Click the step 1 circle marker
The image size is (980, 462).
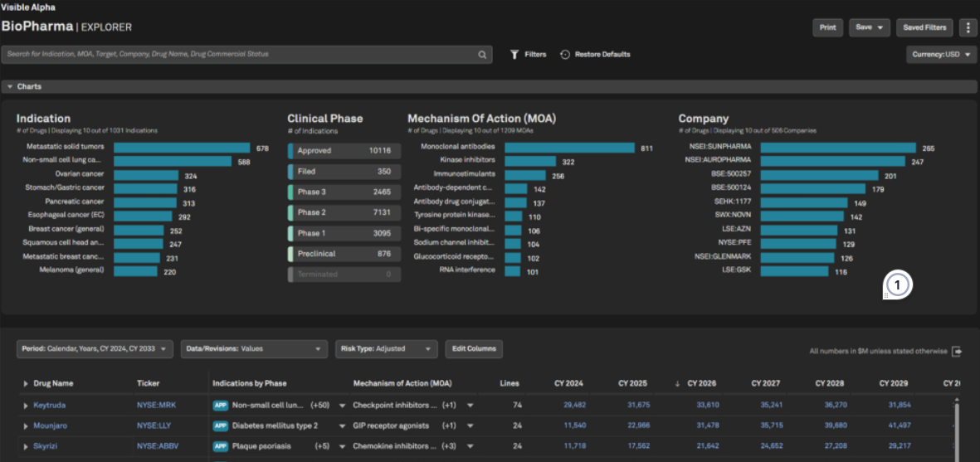pos(898,286)
